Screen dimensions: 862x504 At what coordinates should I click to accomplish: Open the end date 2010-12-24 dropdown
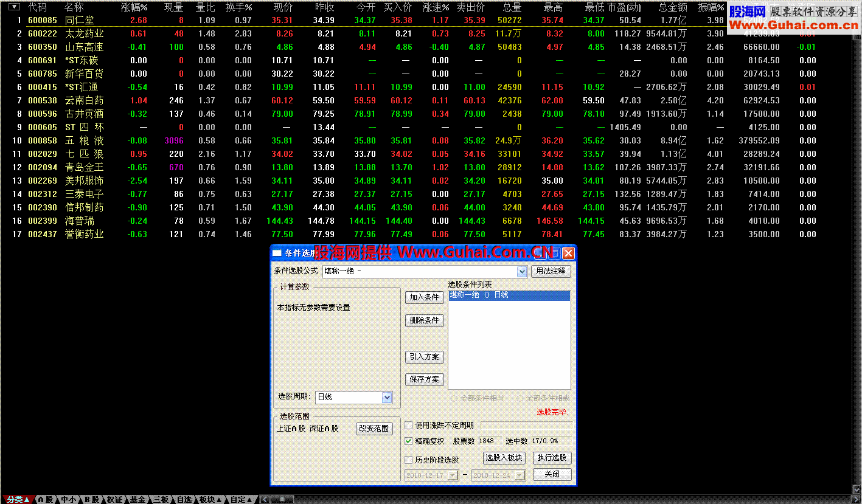(520, 475)
